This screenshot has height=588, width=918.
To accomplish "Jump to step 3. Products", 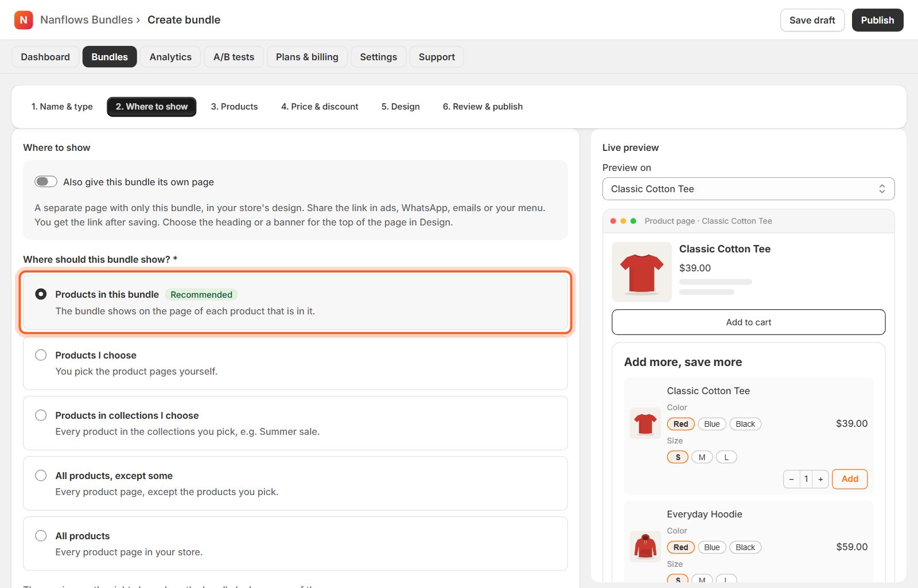I will coord(234,107).
